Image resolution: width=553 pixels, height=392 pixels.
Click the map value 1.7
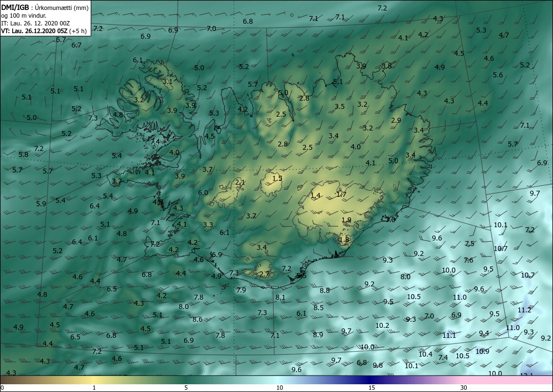click(x=341, y=194)
